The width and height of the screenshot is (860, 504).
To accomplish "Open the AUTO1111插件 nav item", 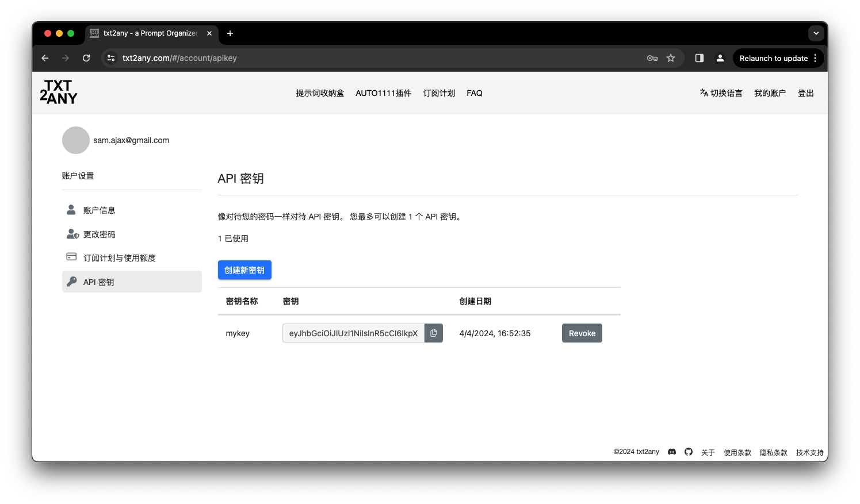I will (384, 93).
